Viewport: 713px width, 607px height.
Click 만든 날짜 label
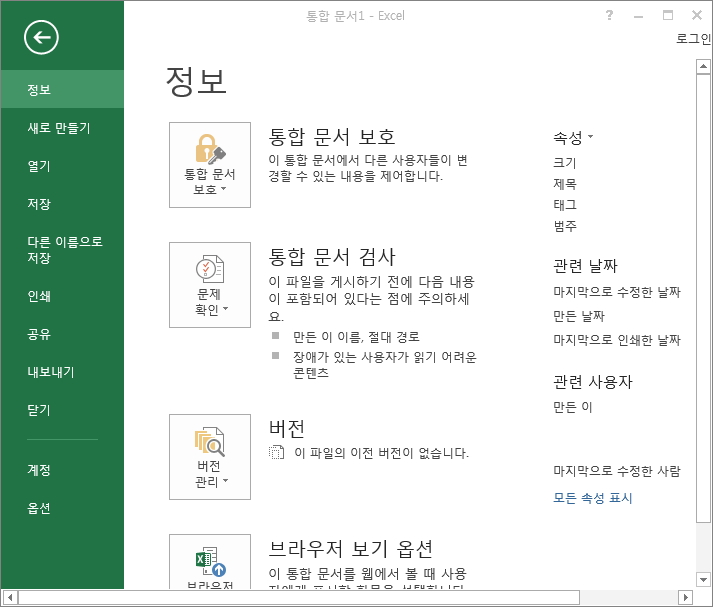579,316
